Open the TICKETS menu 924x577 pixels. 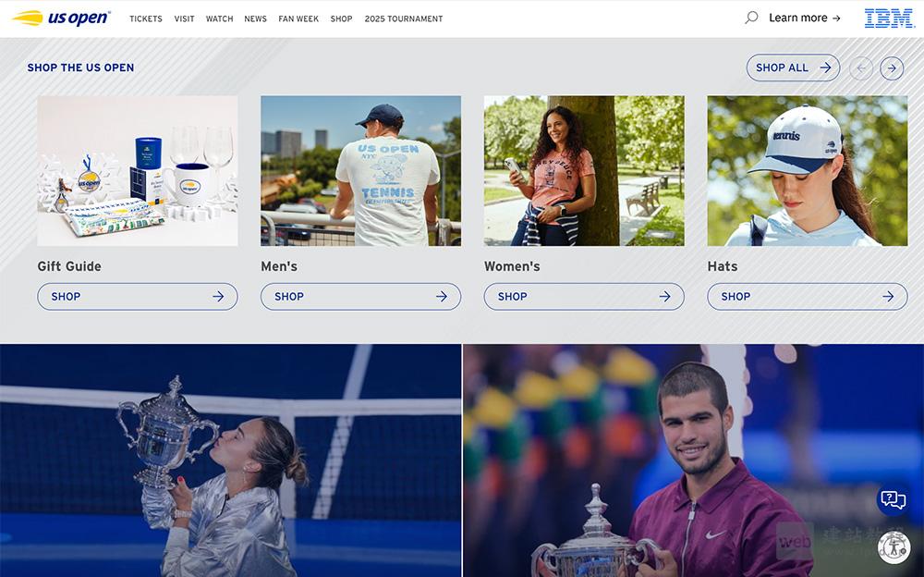146,18
